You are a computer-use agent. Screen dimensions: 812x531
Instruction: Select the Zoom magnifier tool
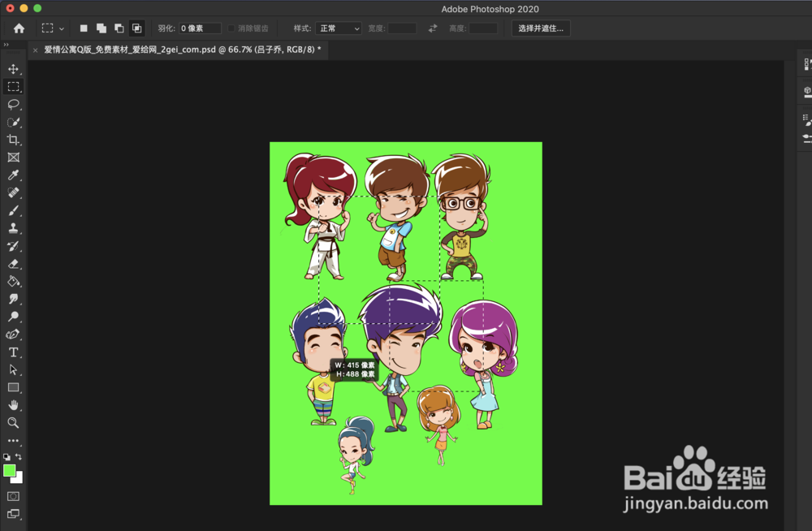coord(14,423)
